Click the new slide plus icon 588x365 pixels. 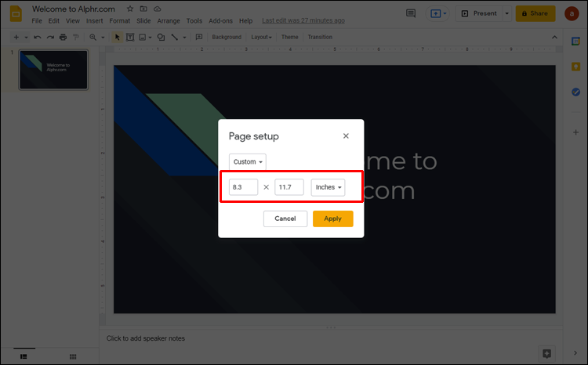(16, 37)
